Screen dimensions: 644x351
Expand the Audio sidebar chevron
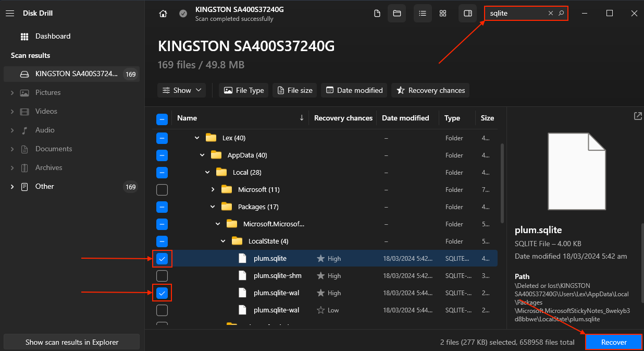click(x=12, y=130)
